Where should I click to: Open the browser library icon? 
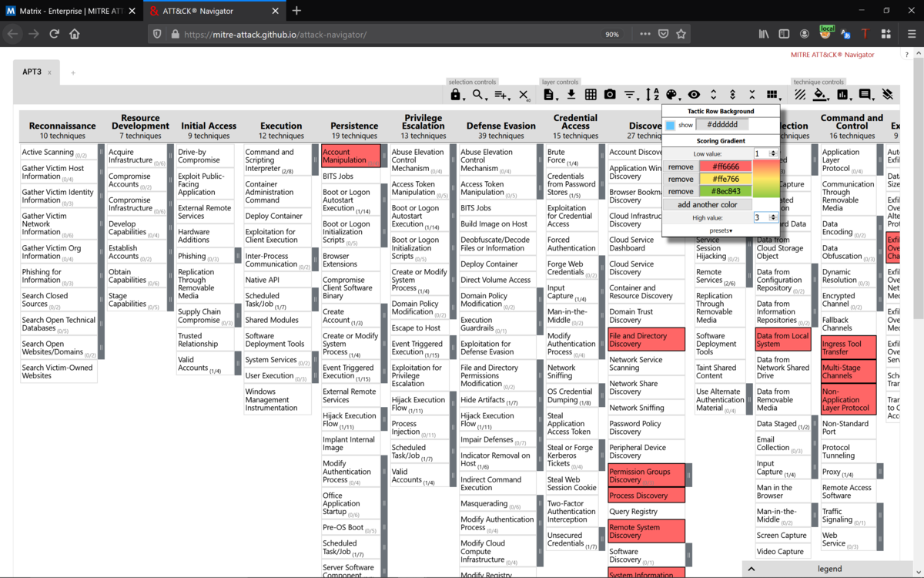764,34
